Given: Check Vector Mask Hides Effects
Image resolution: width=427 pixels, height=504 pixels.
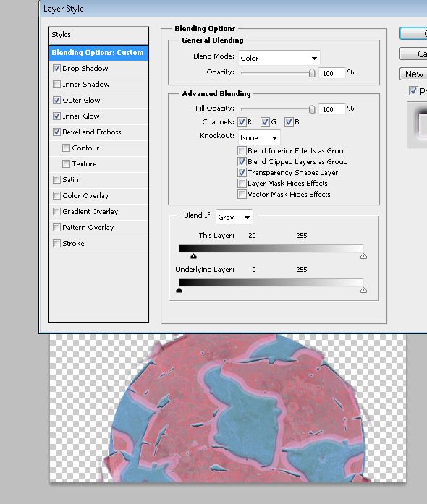Looking at the screenshot, I should coord(242,195).
